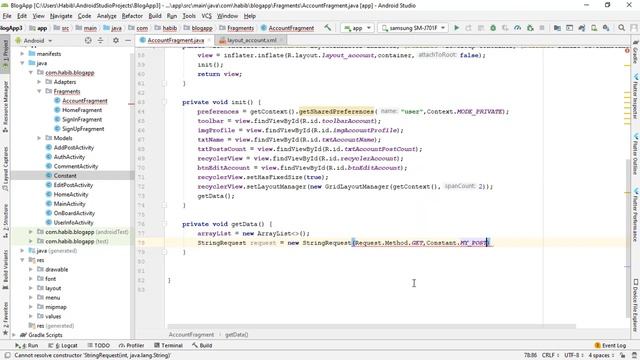Expand the Gradle Scripts node
Image resolution: width=640 pixels, height=360 pixels.
[14, 335]
